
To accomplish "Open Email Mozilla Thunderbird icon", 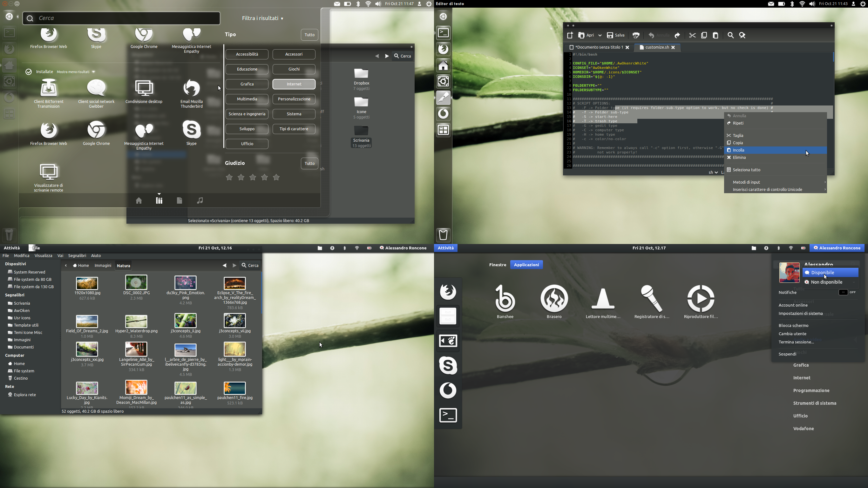I will (x=191, y=93).
